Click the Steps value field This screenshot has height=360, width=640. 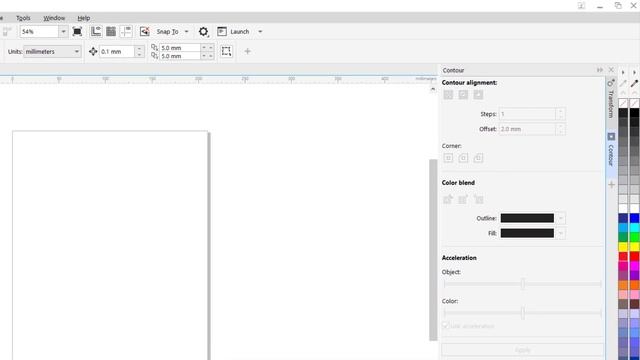(527, 114)
